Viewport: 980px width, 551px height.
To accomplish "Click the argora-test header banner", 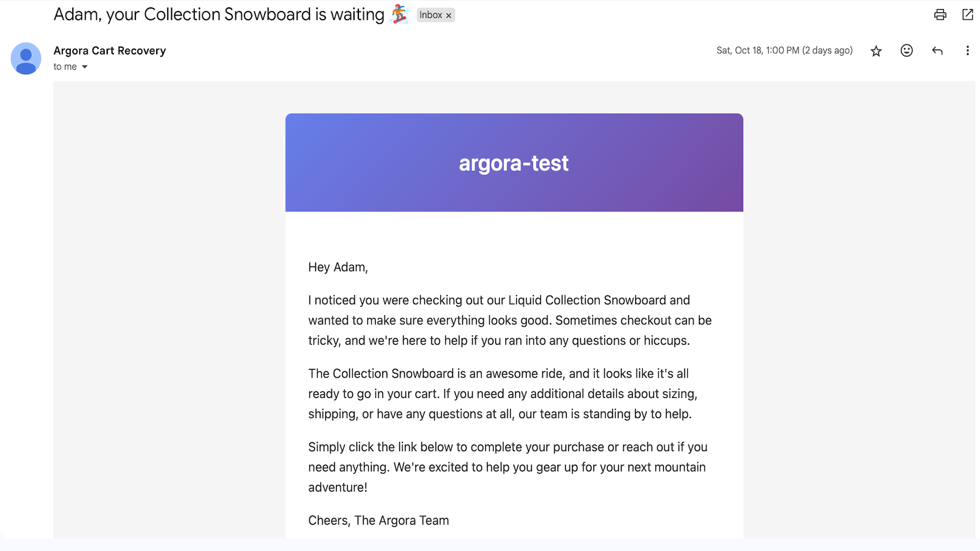I will pyautogui.click(x=513, y=163).
